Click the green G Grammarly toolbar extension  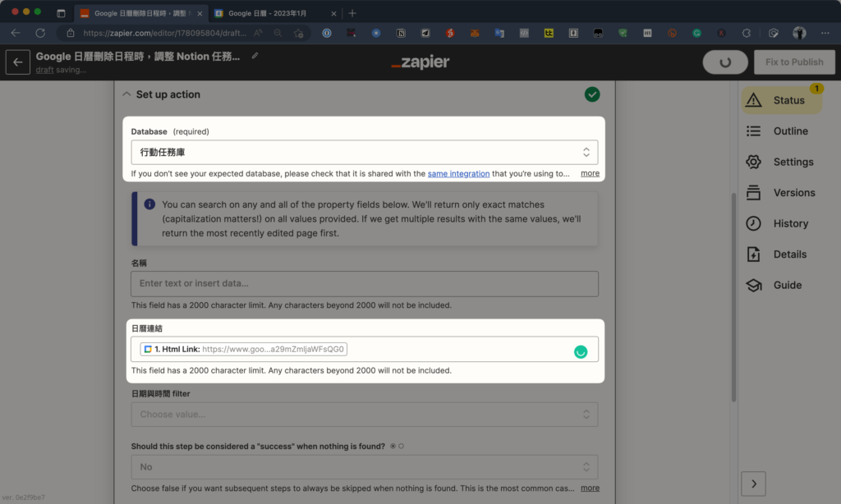pos(696,33)
